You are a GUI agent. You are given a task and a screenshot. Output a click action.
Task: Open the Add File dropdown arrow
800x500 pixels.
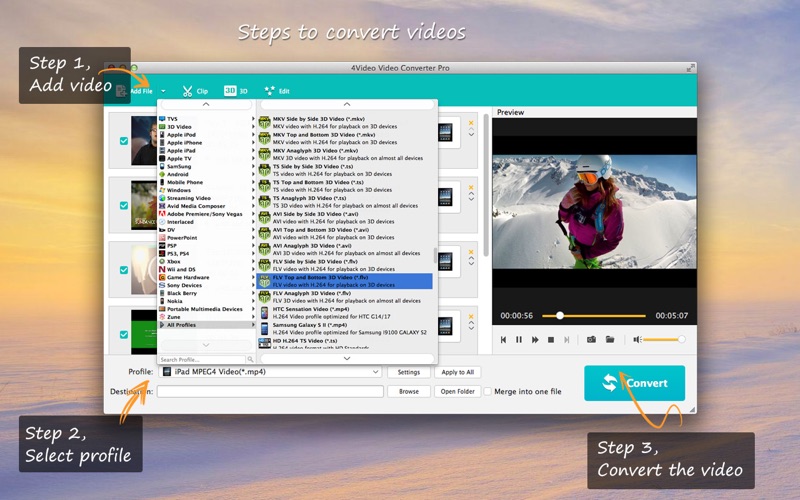pos(163,91)
